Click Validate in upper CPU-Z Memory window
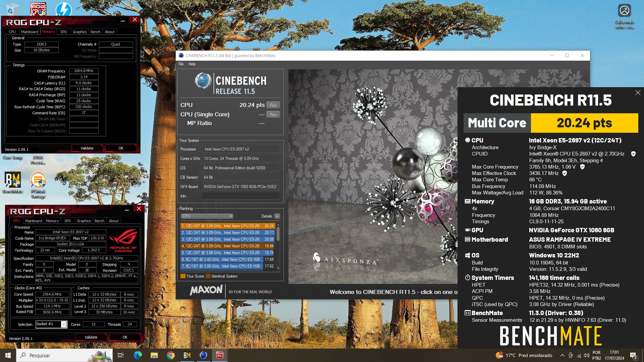This screenshot has width=644, height=362. 87,148
